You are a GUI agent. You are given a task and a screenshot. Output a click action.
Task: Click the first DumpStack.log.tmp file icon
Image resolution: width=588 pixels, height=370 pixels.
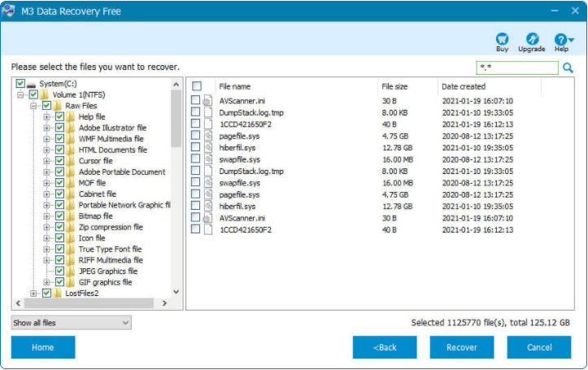point(208,112)
